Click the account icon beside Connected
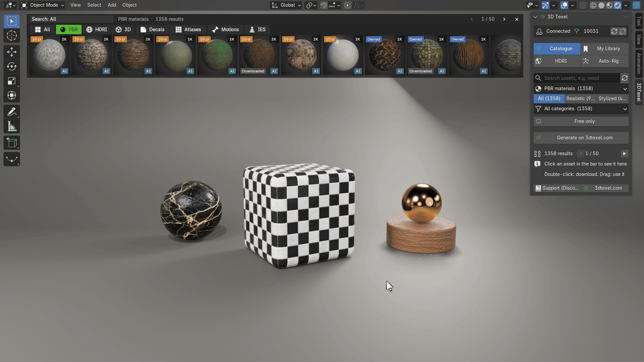Screen dimensions: 644x362 (x=539, y=32)
